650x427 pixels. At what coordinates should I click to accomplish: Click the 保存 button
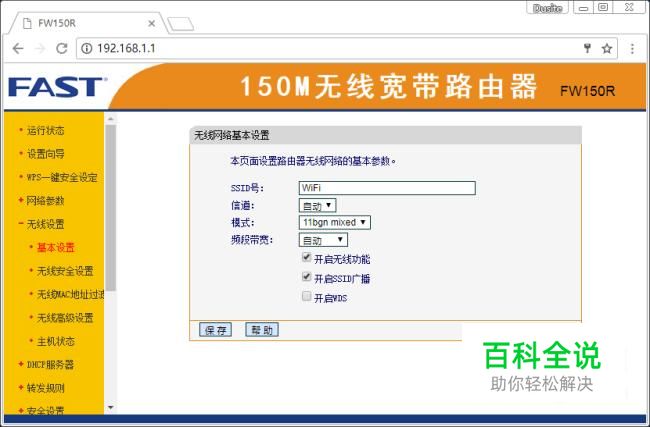[216, 330]
